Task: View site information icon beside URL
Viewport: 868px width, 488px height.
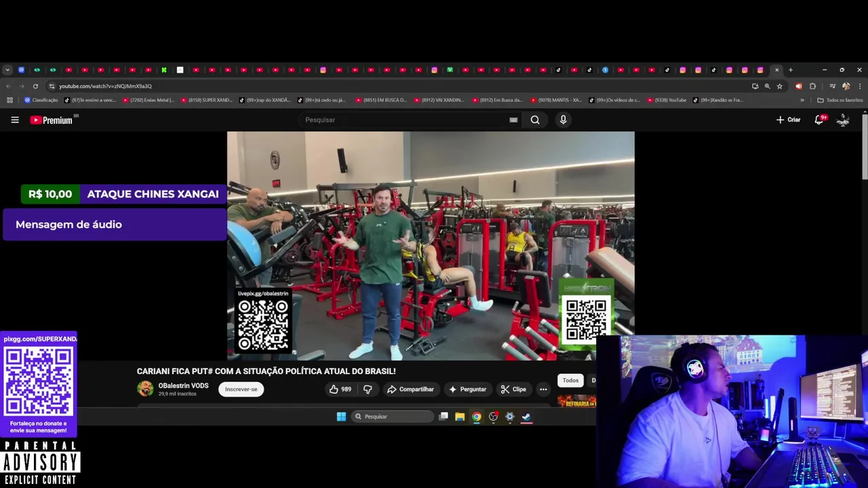Action: click(52, 86)
